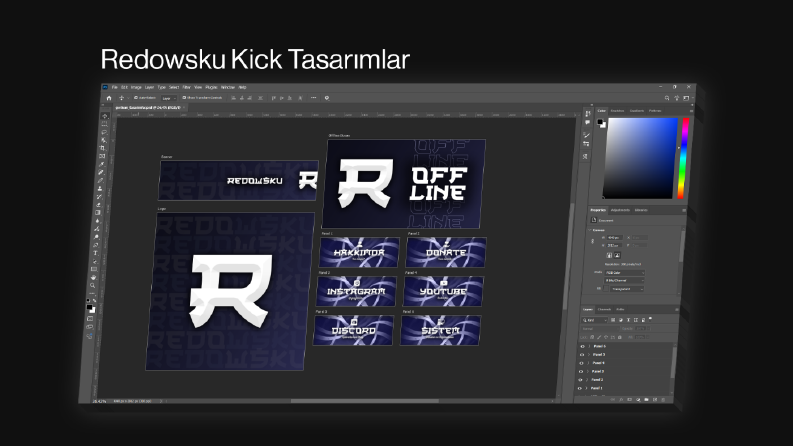Screen dimensions: 793x446
Task: Open the Filter menu
Action: (186, 87)
